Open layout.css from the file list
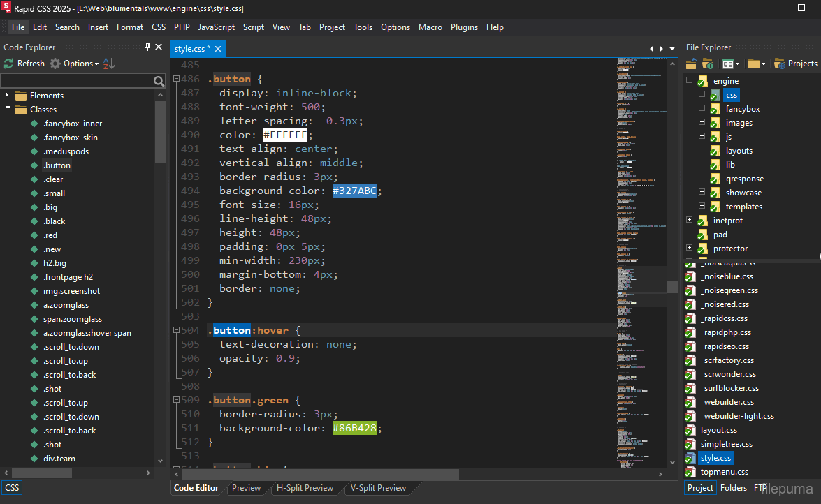 718,430
